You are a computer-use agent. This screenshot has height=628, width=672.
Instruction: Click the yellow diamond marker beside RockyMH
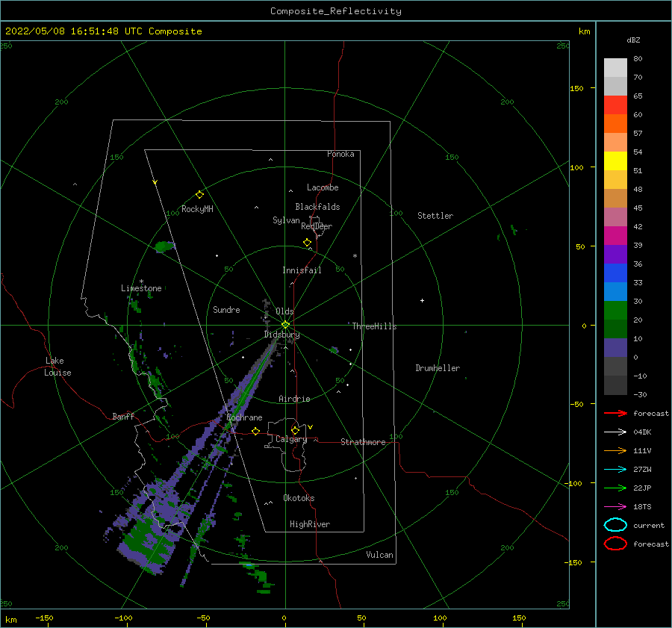coord(199,195)
